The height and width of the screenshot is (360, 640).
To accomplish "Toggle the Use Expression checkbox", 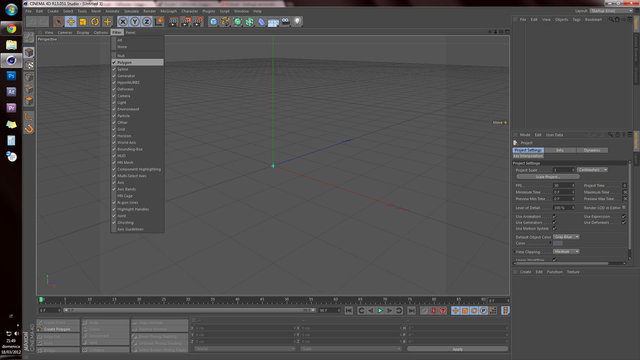I will [x=624, y=216].
